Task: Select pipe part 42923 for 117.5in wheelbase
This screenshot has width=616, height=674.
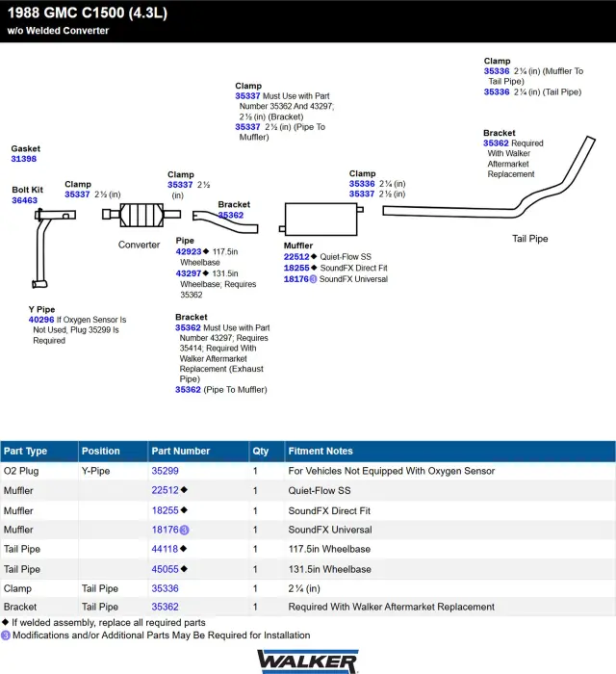Action: [188, 252]
